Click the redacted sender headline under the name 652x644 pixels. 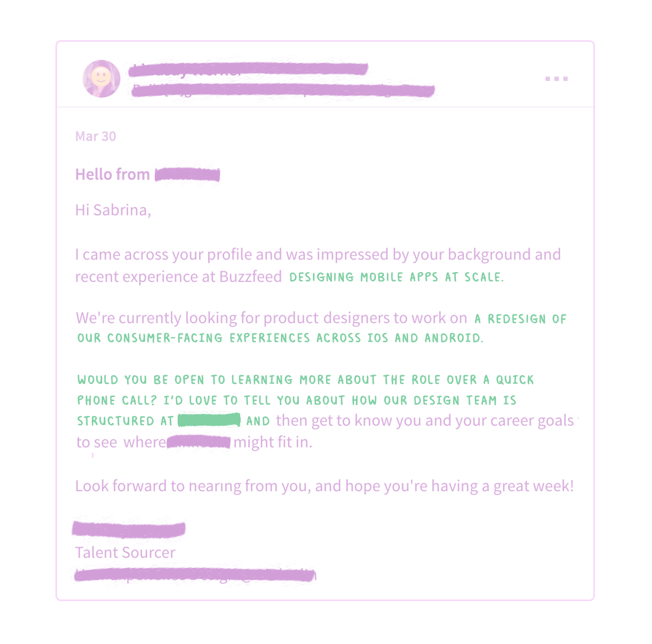[283, 90]
